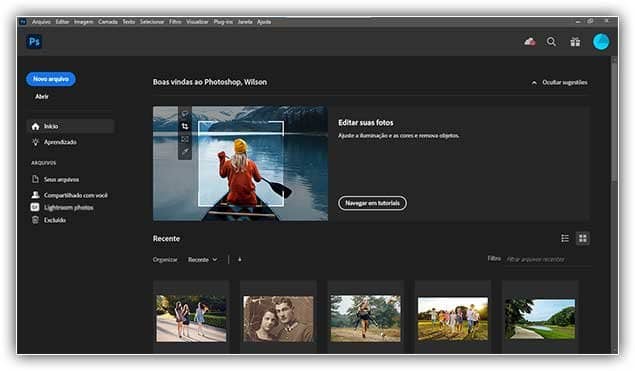Open the Recente sort dropdown
Screen dimensions: 635x371
[202, 260]
